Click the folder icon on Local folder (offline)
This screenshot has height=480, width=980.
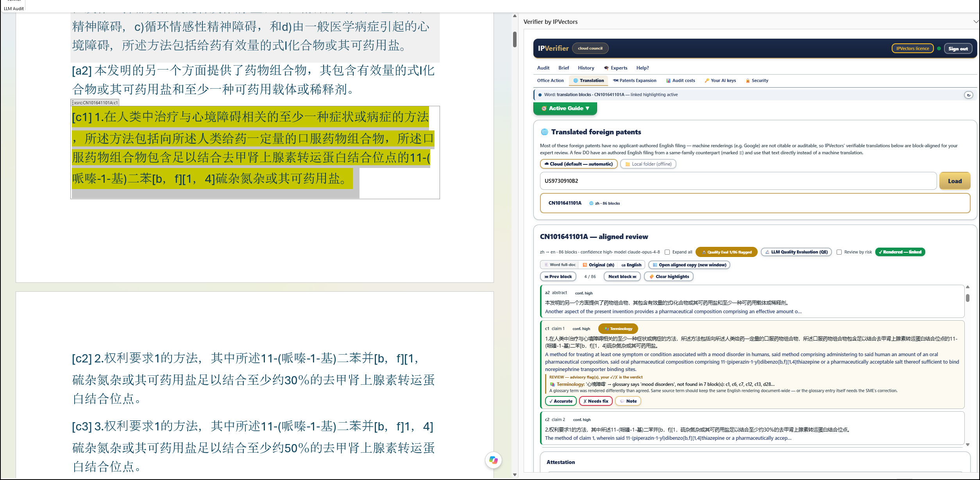click(x=628, y=164)
